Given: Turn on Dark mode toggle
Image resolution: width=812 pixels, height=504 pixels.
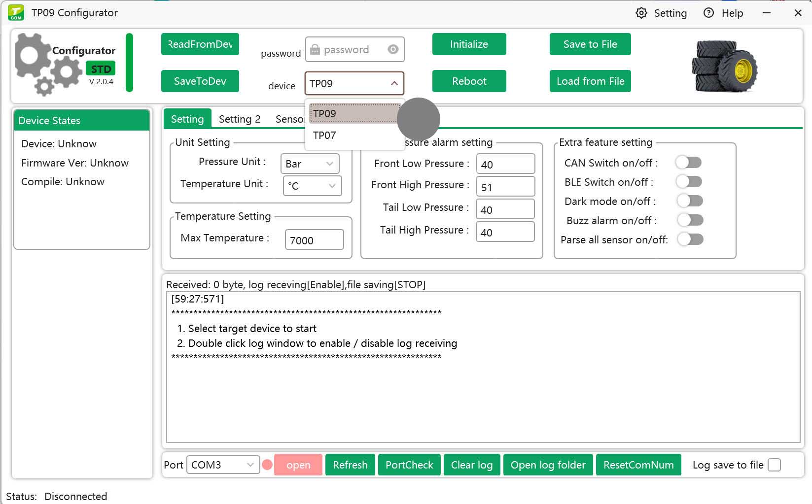Looking at the screenshot, I should [689, 201].
